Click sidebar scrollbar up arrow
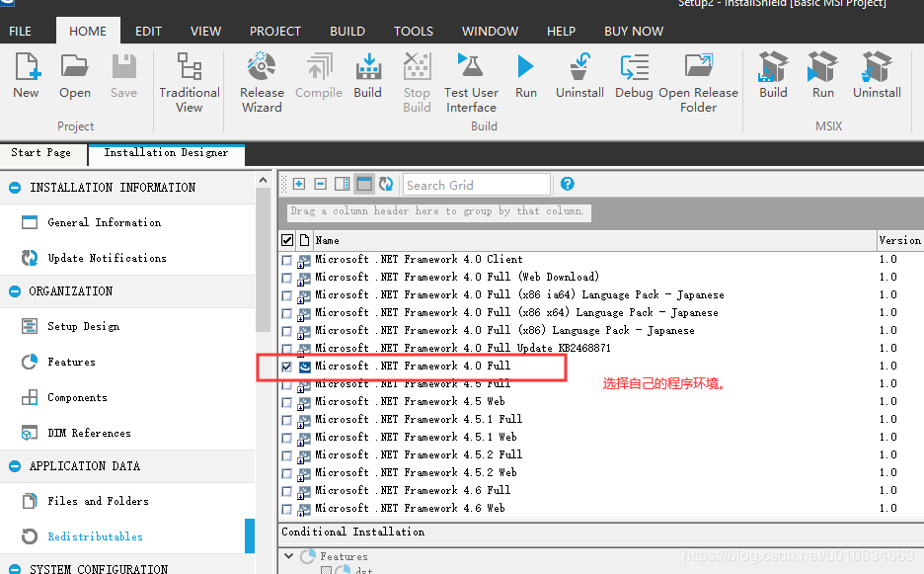 click(263, 180)
